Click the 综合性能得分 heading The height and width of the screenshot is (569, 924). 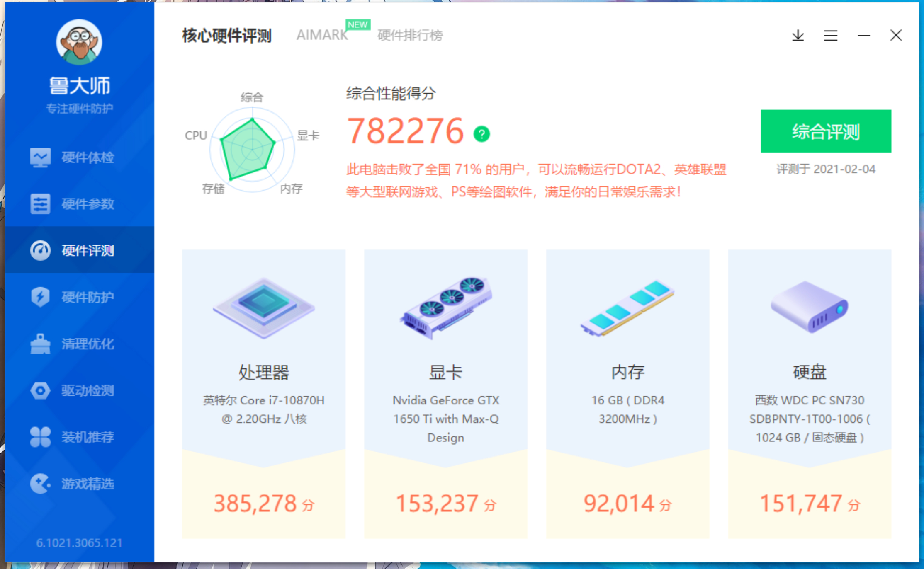391,93
